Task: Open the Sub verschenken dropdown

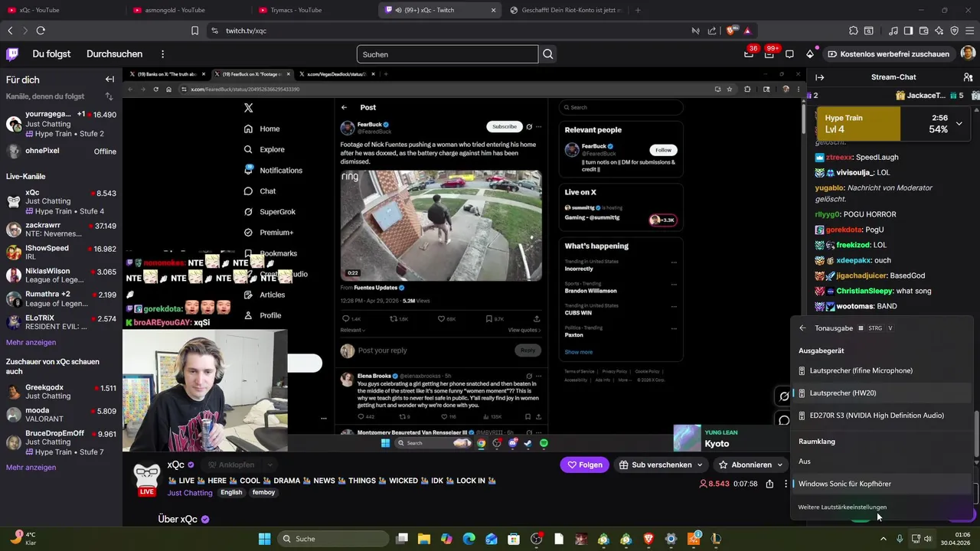Action: (660, 465)
